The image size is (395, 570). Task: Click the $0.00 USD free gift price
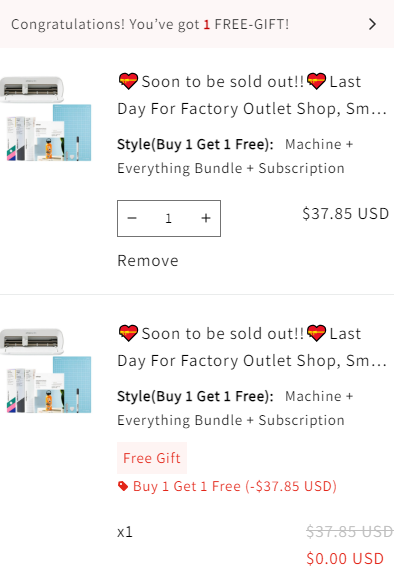(345, 559)
